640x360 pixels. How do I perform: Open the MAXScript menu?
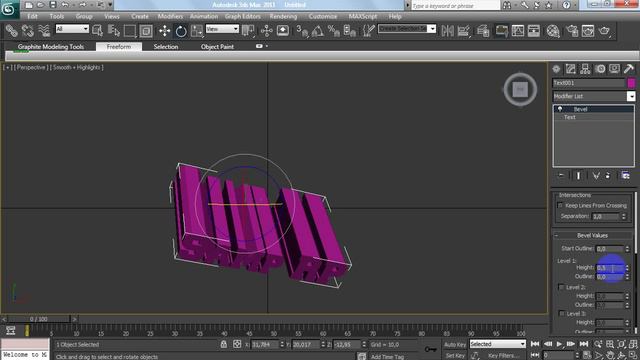363,16
